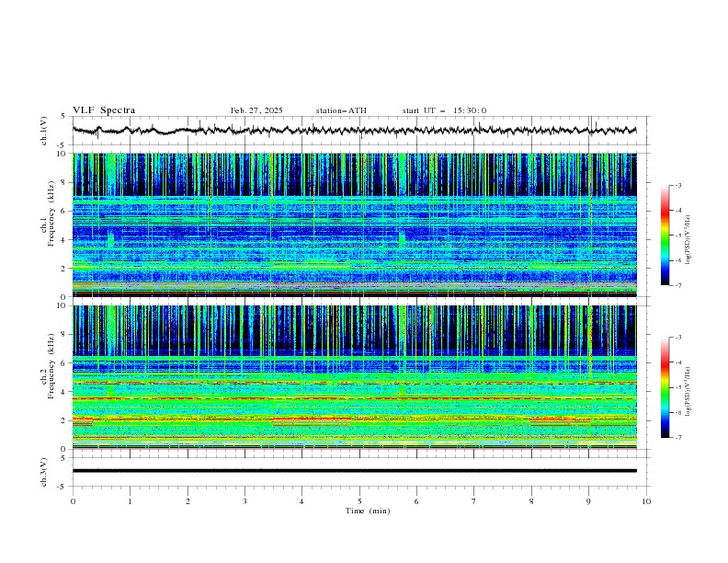This screenshot has width=728, height=563.
Task: Click the ch.2 frequency axis "4" tick label
Action: [64, 392]
